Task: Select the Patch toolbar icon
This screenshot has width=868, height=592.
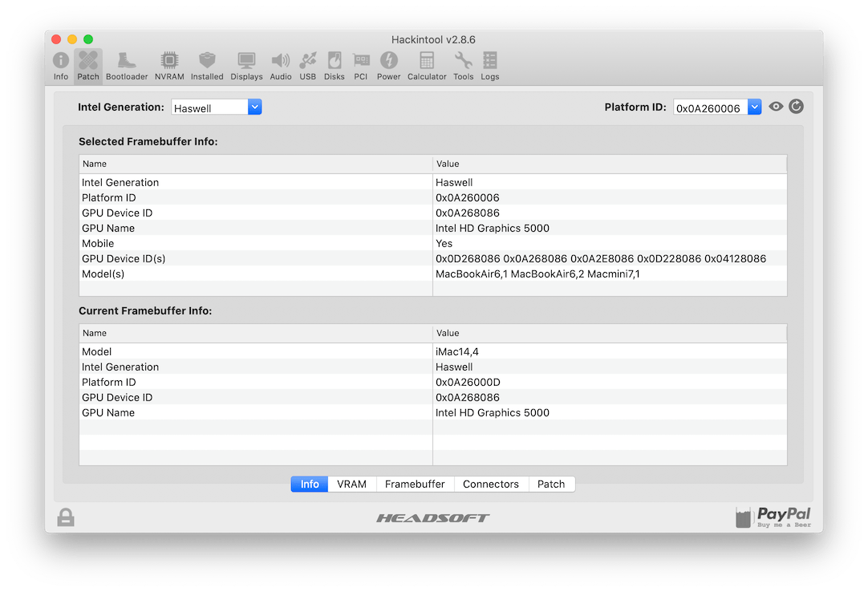Action: (88, 66)
